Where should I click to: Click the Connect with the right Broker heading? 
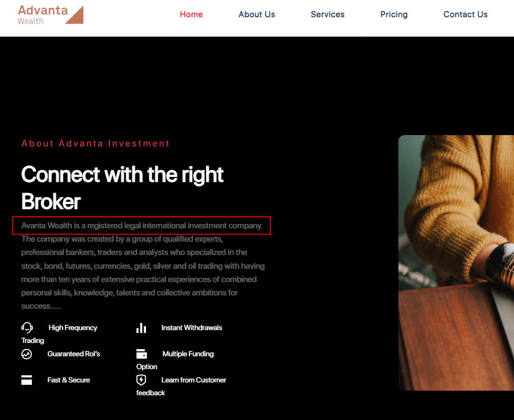click(122, 187)
